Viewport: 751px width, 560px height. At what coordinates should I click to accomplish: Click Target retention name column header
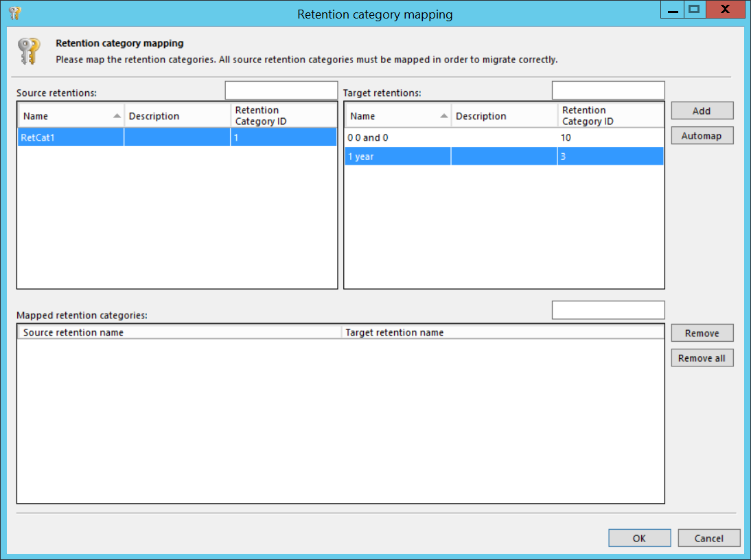[502, 333]
